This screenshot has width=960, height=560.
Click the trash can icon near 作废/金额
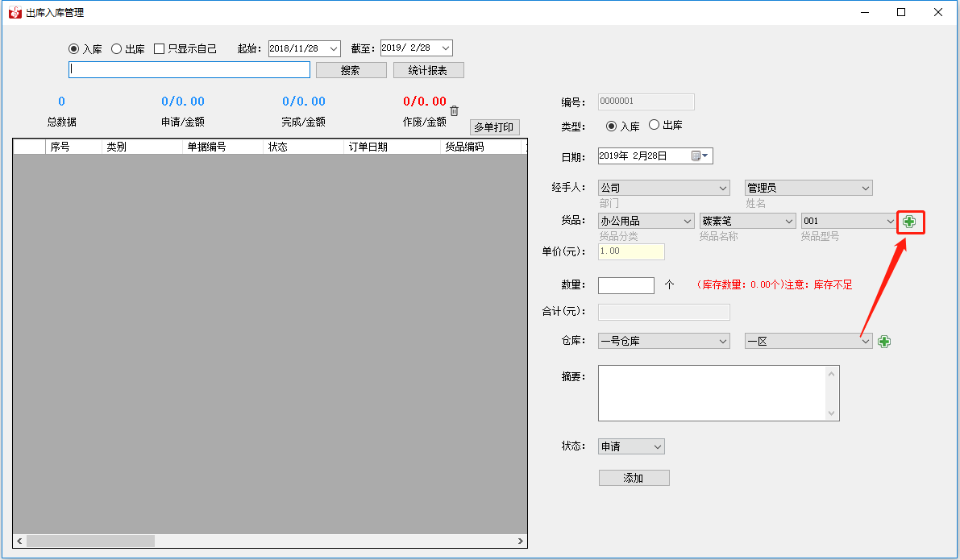tap(454, 111)
